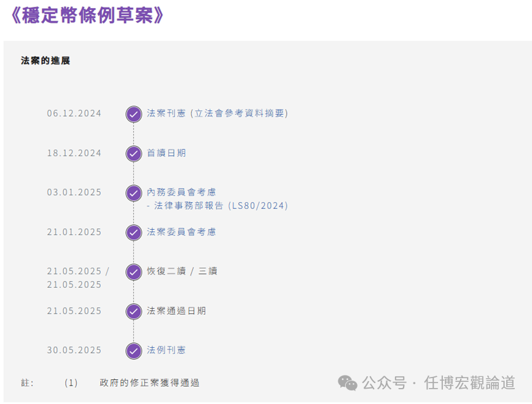
Task: Expand the 法案委員會考慮 timeline entry
Action: click(182, 232)
